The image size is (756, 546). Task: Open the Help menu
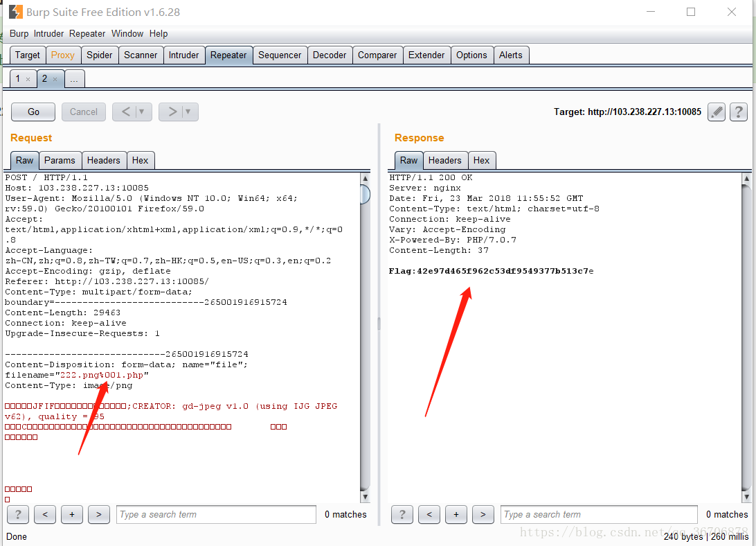pos(159,34)
